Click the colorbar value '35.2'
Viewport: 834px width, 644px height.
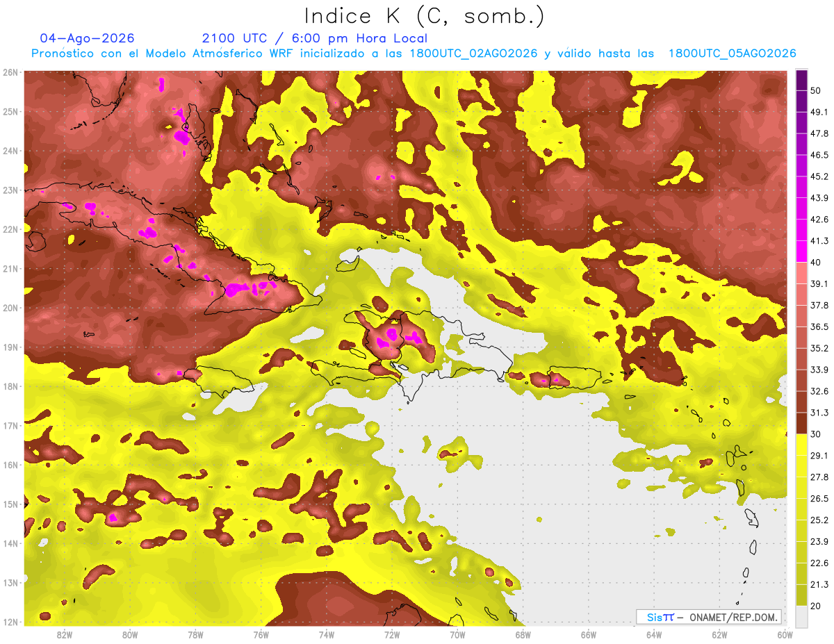coord(819,348)
